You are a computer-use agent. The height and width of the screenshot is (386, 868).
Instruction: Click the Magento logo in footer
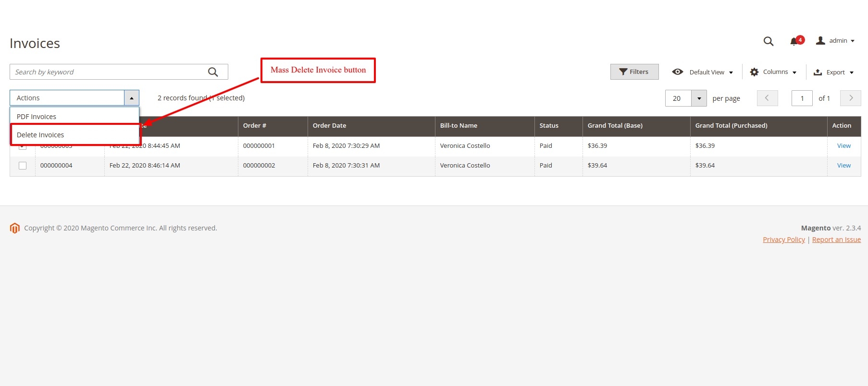[15, 228]
